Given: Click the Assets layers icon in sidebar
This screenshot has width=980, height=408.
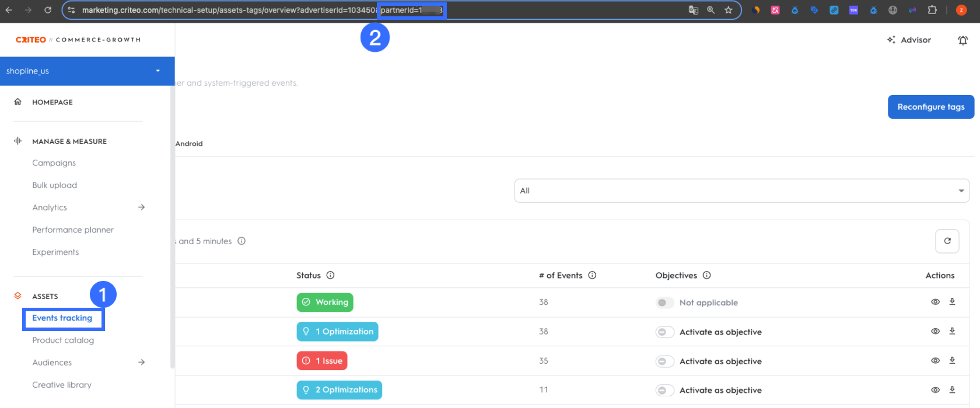Looking at the screenshot, I should (18, 296).
